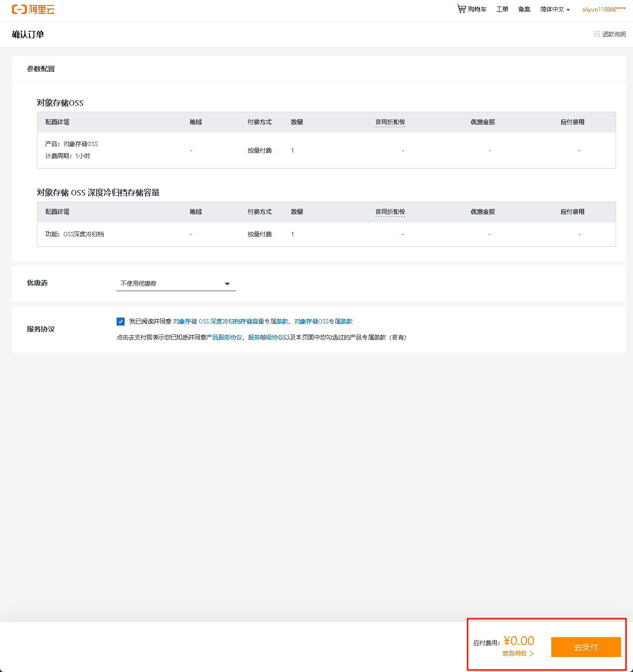Click the 对象存储 OSS 深度冷归档存储容量 heading
The height and width of the screenshot is (672, 633).
pos(98,193)
